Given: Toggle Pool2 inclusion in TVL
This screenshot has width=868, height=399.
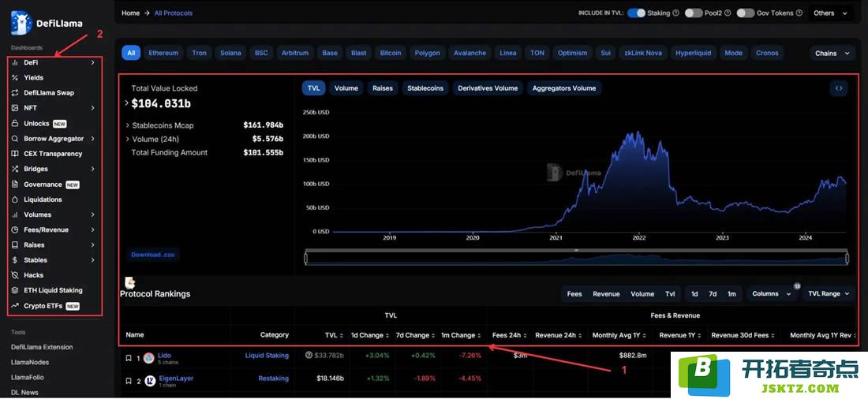Looking at the screenshot, I should click(694, 13).
